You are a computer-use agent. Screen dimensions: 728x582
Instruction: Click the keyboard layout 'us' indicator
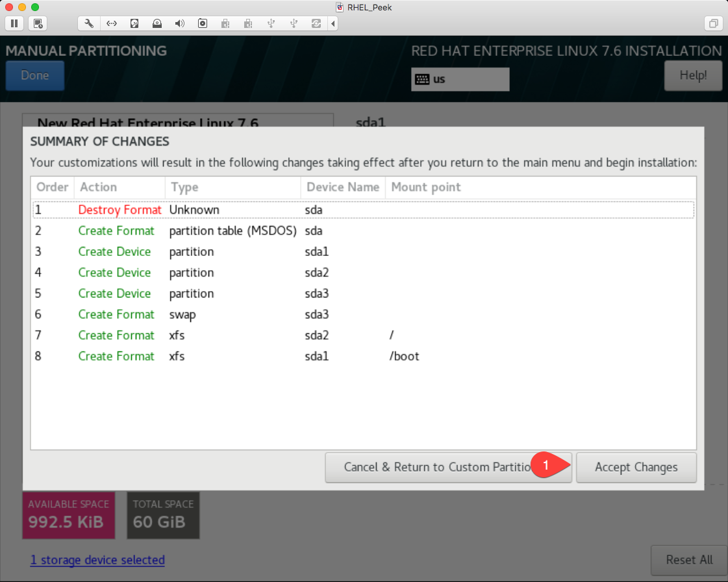coord(460,79)
